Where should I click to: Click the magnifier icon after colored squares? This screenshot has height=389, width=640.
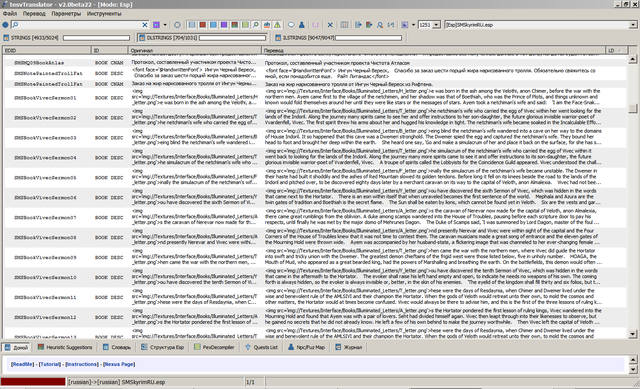pyautogui.click(x=256, y=25)
